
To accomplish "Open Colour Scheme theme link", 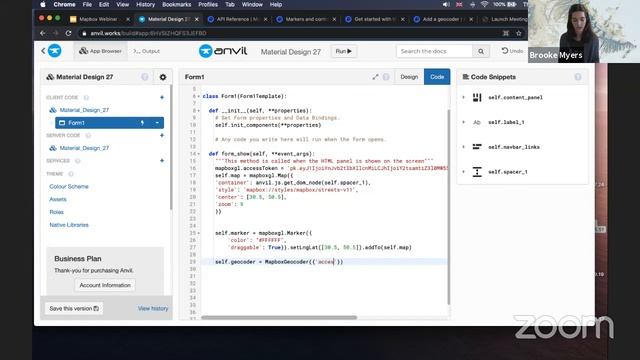I will point(69,187).
